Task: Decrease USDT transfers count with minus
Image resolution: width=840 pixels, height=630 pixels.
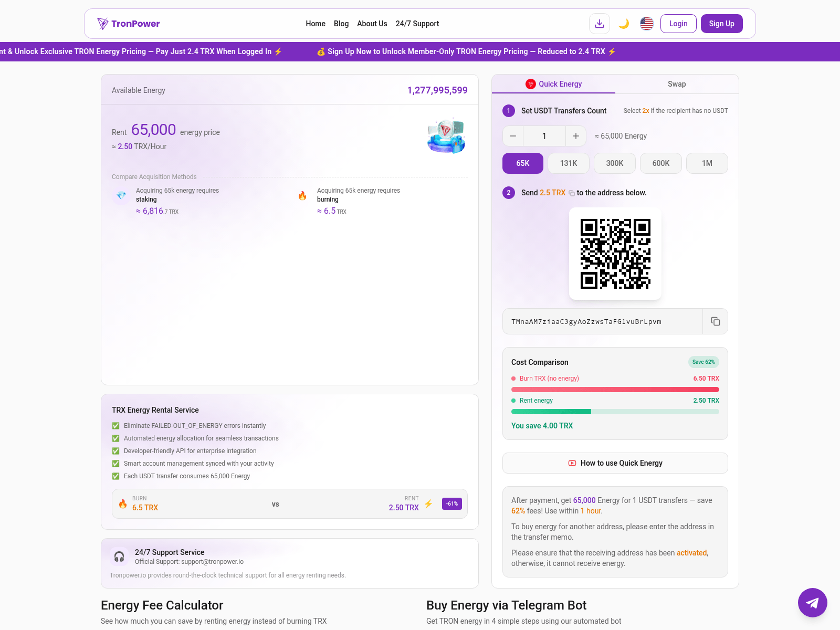Action: point(513,136)
